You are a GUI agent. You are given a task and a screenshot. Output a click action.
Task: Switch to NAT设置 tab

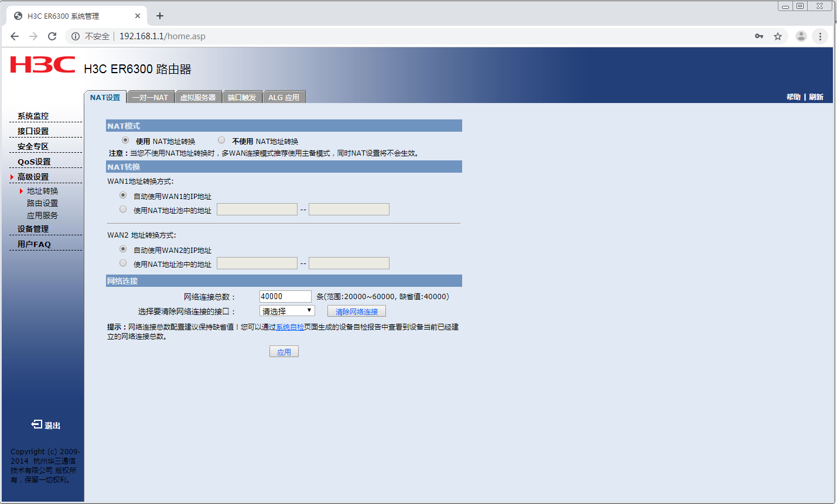105,97
